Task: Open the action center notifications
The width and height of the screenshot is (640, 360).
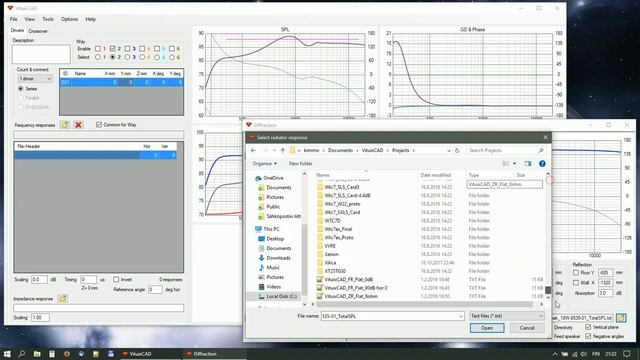Action: 627,354
